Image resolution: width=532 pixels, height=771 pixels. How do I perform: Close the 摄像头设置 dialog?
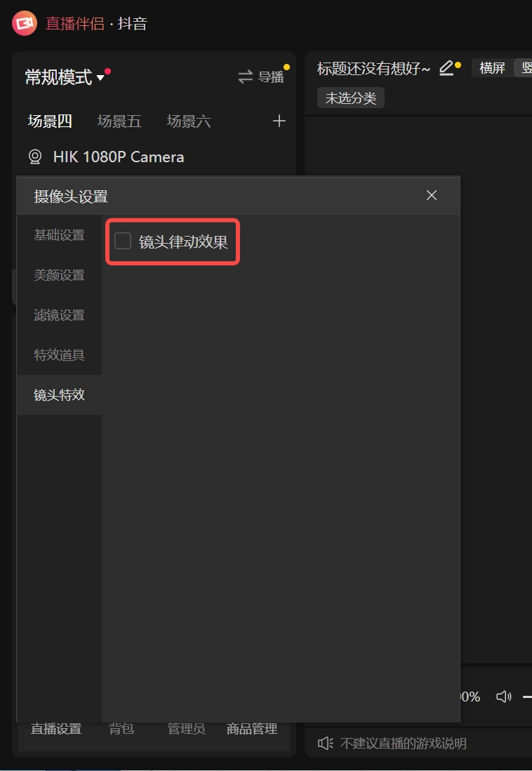[432, 195]
